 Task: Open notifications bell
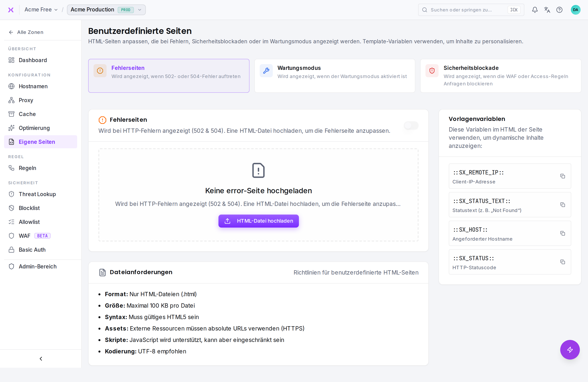click(535, 10)
